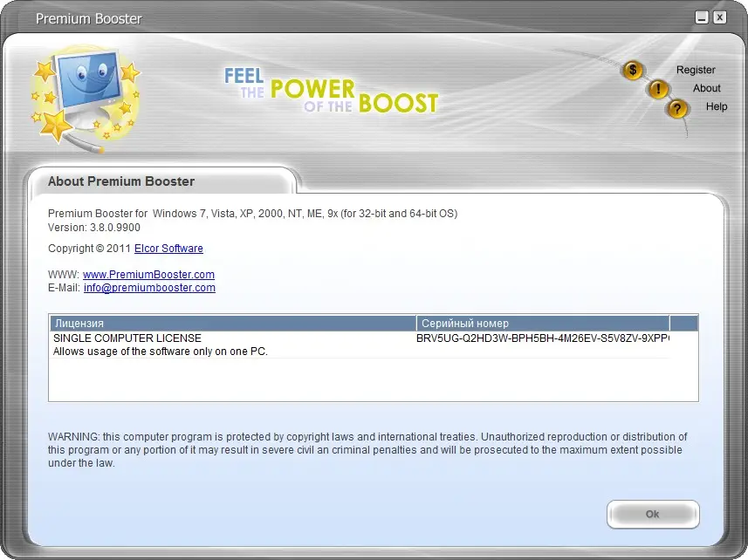Open the About text label
The height and width of the screenshot is (560, 748).
click(706, 88)
